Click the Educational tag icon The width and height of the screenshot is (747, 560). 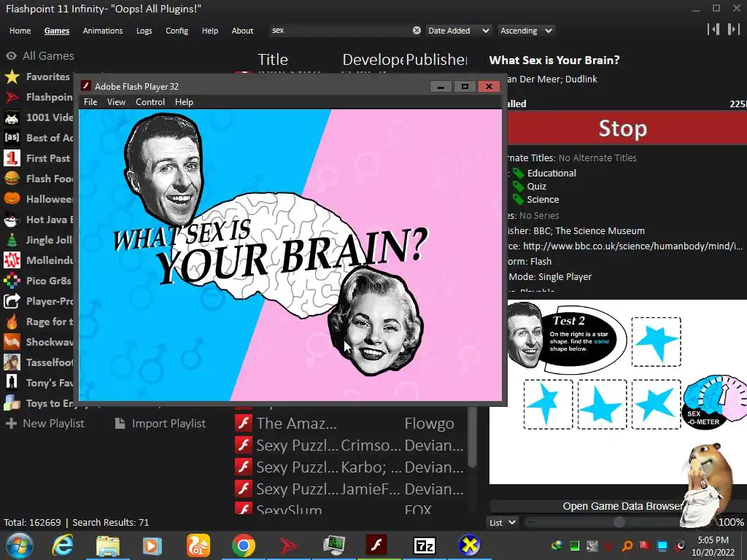519,174
